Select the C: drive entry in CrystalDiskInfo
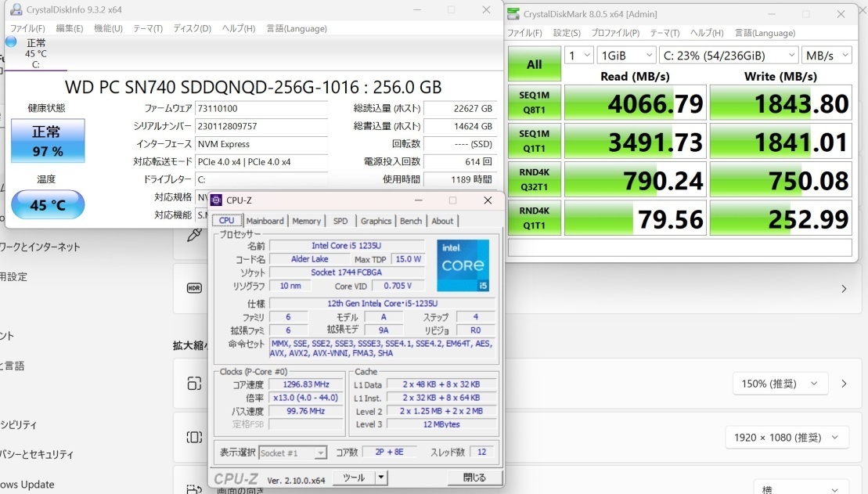Screen dimensions: 868x494 click(x=35, y=54)
